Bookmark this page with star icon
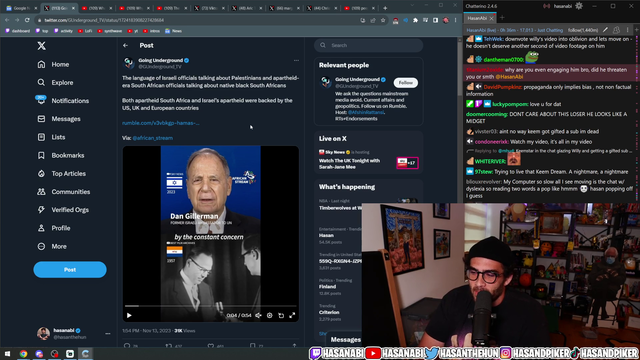 383,20
